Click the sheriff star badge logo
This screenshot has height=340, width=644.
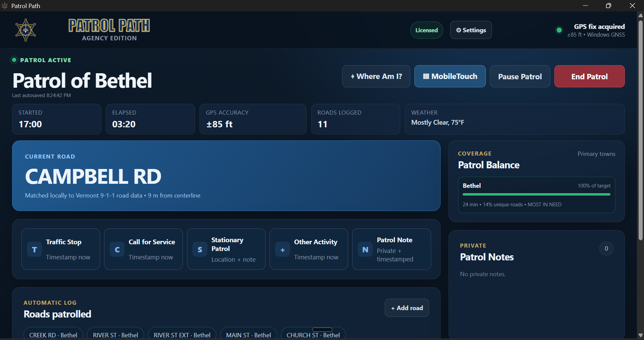pos(26,30)
